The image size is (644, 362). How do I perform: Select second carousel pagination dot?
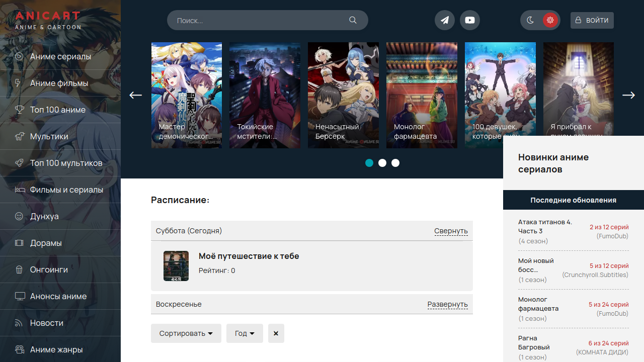382,163
